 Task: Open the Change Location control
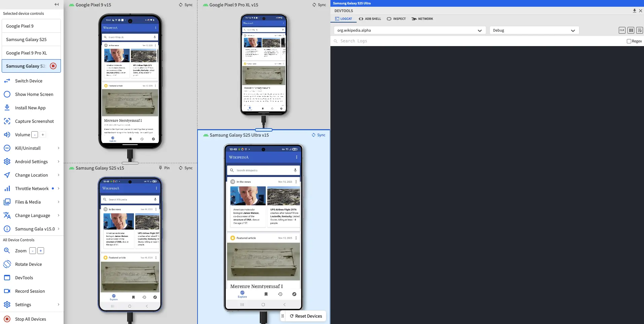[x=31, y=175]
